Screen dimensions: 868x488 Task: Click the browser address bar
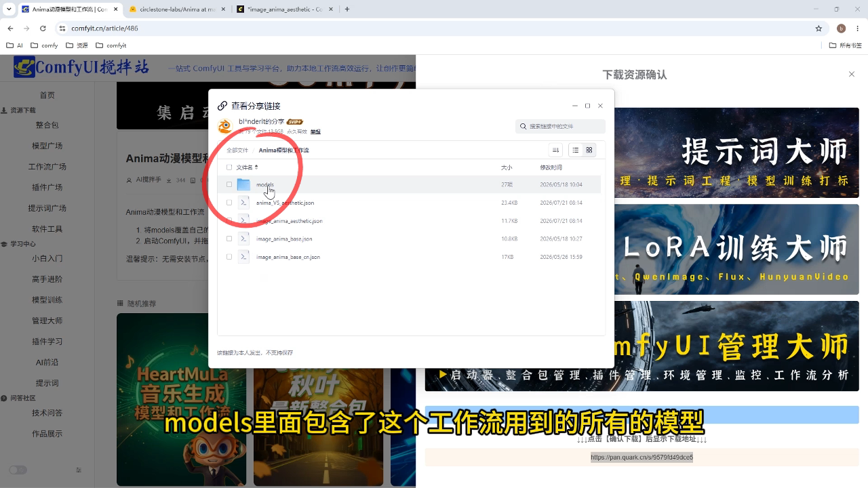tap(434, 28)
